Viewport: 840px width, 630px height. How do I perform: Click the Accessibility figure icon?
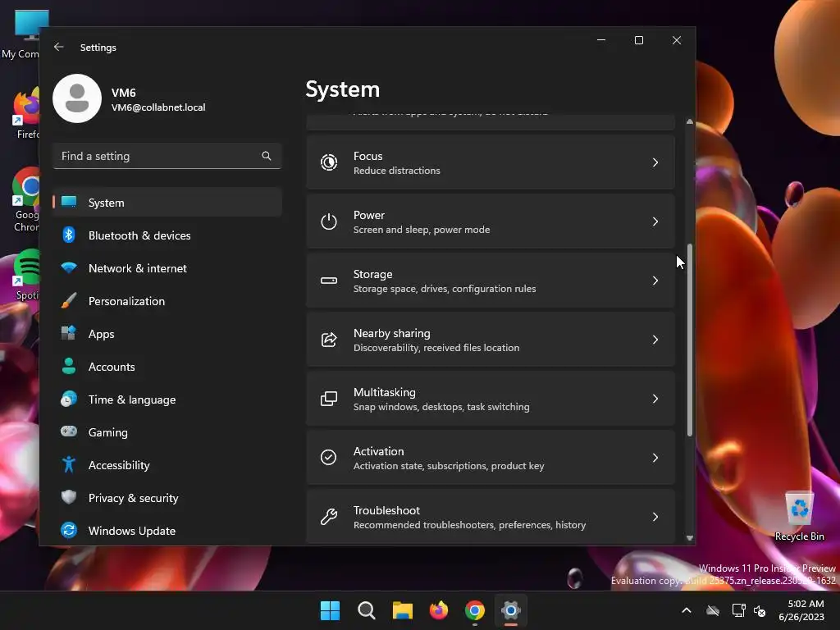(69, 464)
